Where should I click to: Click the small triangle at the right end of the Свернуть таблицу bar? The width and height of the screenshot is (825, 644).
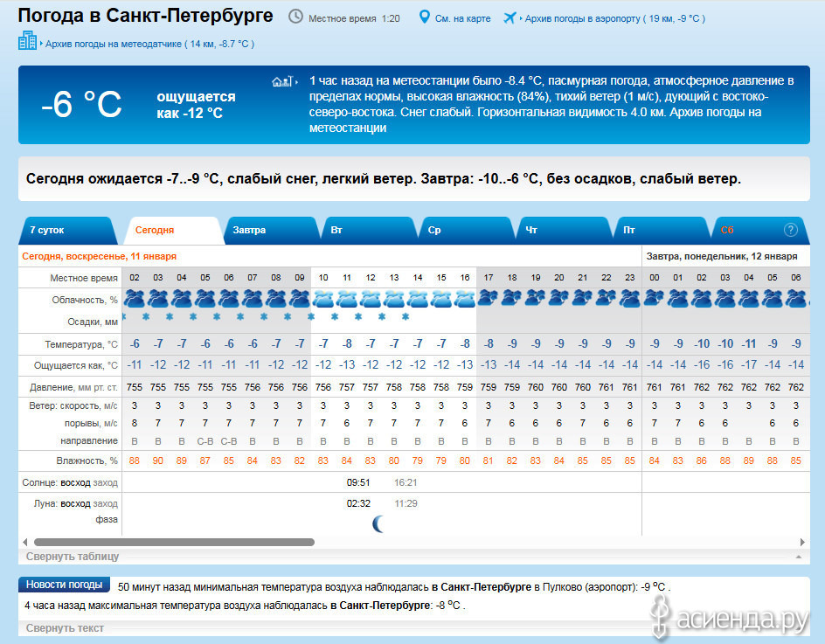pyautogui.click(x=797, y=557)
